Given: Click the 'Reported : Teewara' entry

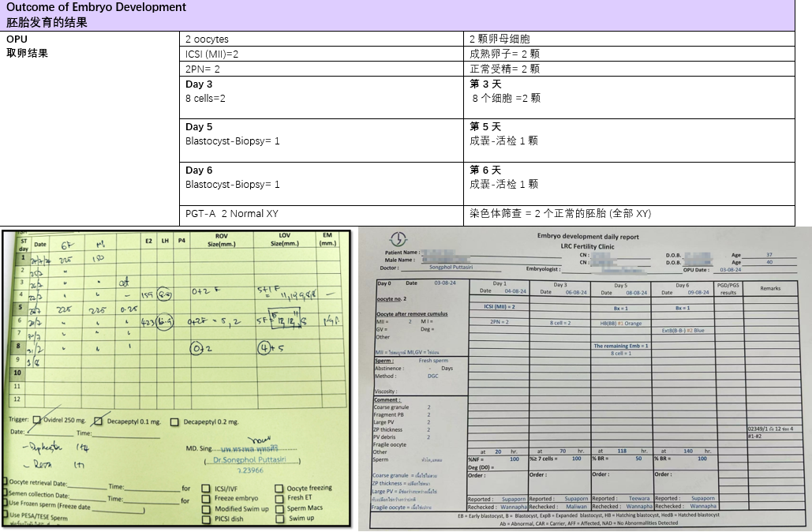Looking at the screenshot, I should click(x=620, y=498).
